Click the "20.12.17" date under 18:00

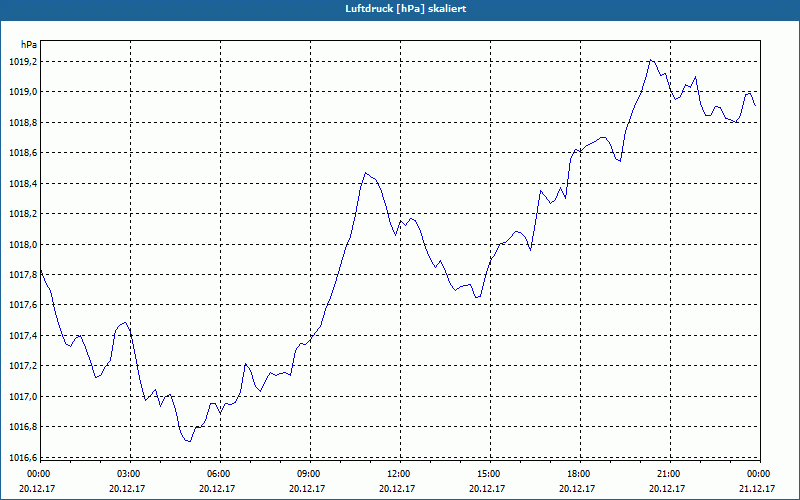click(x=577, y=488)
